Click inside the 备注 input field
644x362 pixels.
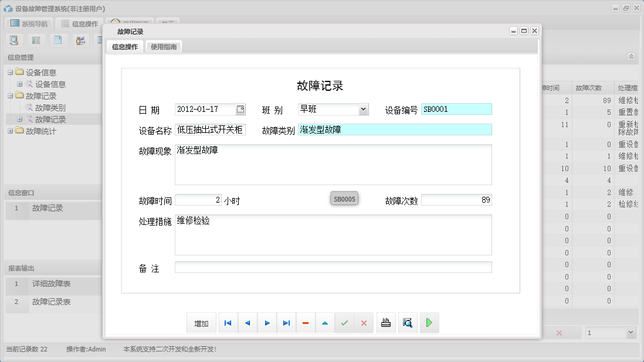[x=334, y=268]
